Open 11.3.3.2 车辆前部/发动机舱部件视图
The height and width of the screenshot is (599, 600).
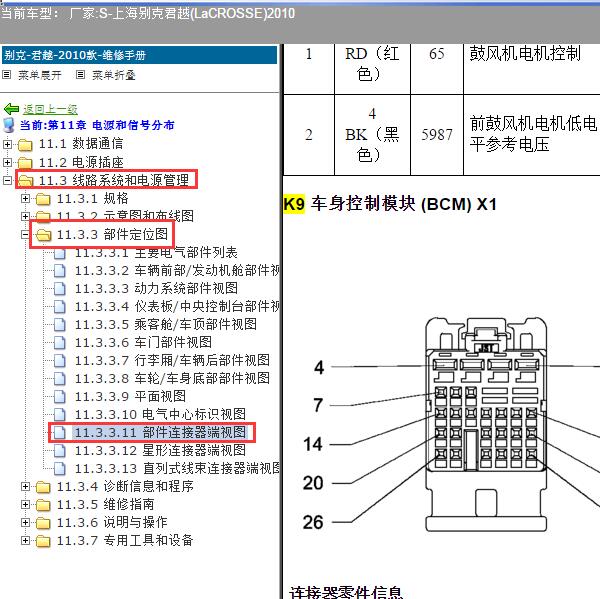[x=177, y=271]
